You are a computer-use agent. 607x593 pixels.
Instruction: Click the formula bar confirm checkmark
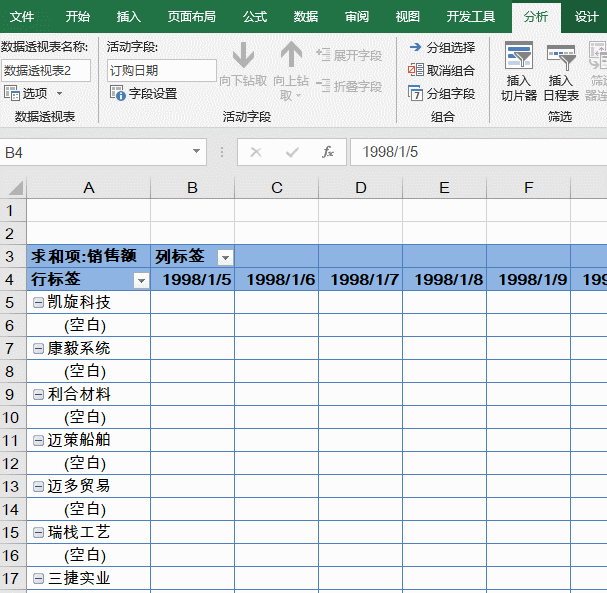pyautogui.click(x=292, y=152)
